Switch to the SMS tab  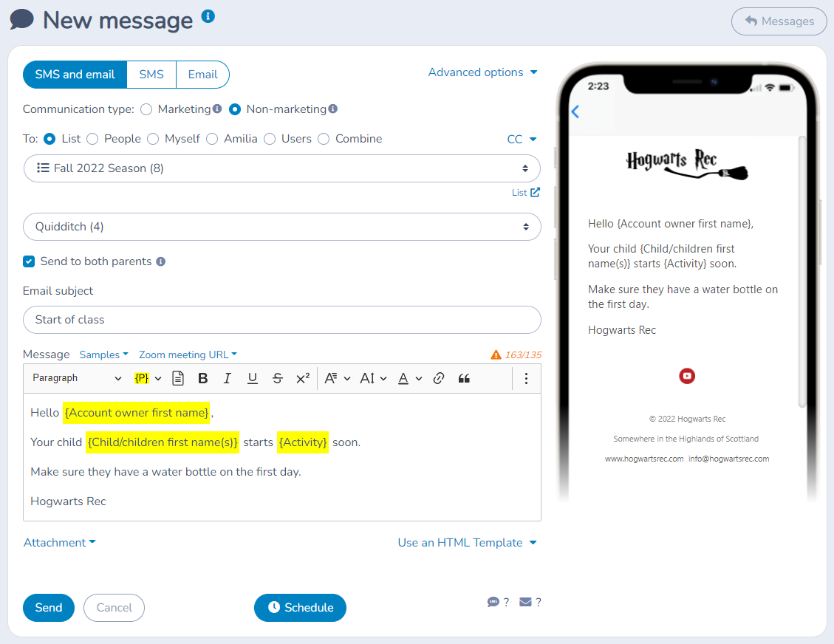pyautogui.click(x=151, y=75)
